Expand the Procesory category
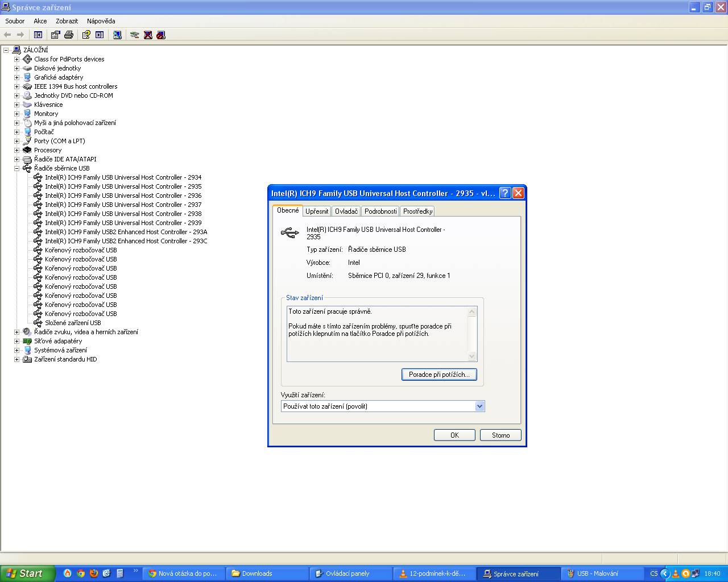 click(16, 150)
